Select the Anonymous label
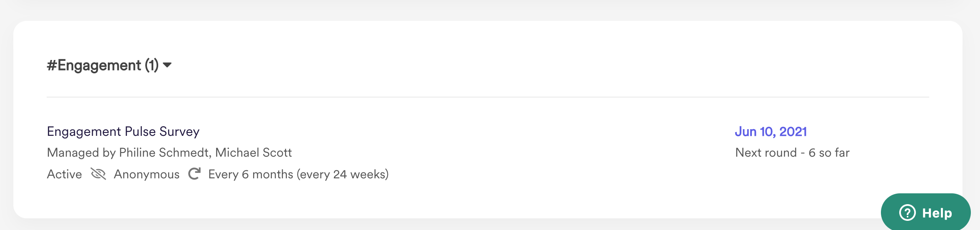The width and height of the screenshot is (980, 230). [x=147, y=174]
